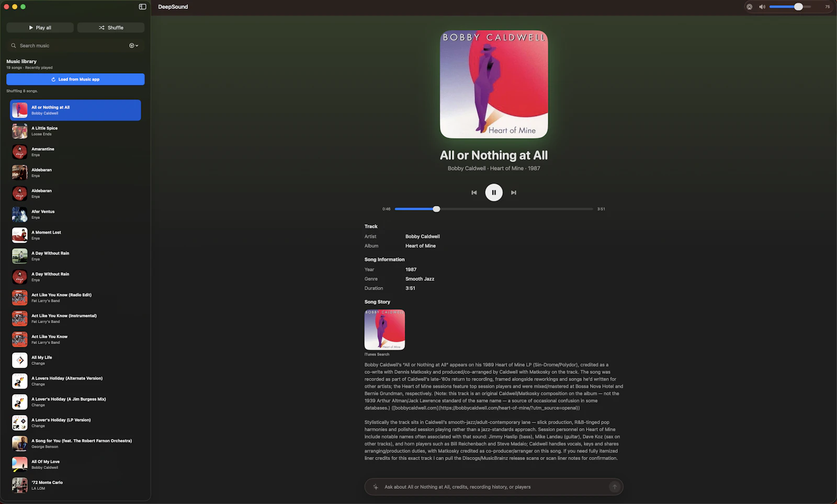
Task: Click the All My Life artwork icon
Action: tap(20, 360)
